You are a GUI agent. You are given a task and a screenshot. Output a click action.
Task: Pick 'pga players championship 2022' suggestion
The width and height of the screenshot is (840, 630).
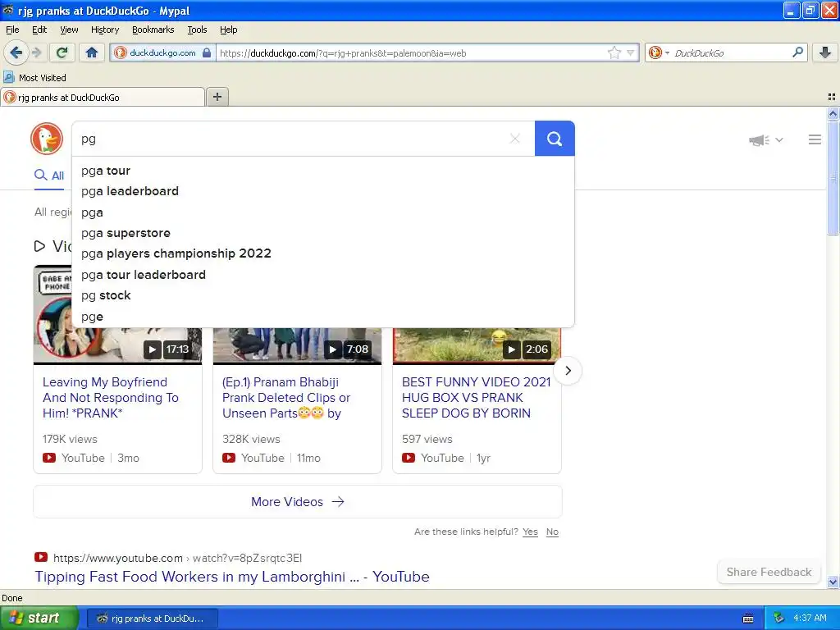[x=323, y=253]
